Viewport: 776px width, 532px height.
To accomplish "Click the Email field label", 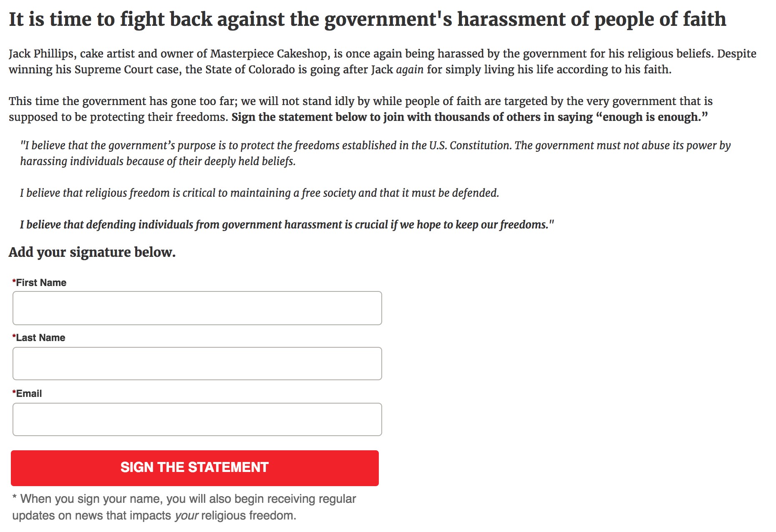I will click(x=29, y=394).
